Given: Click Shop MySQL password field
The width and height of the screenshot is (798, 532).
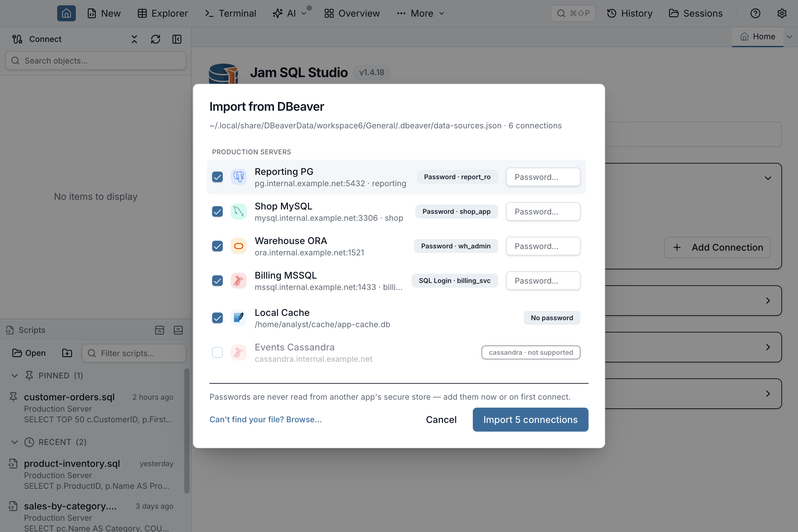Looking at the screenshot, I should (543, 211).
